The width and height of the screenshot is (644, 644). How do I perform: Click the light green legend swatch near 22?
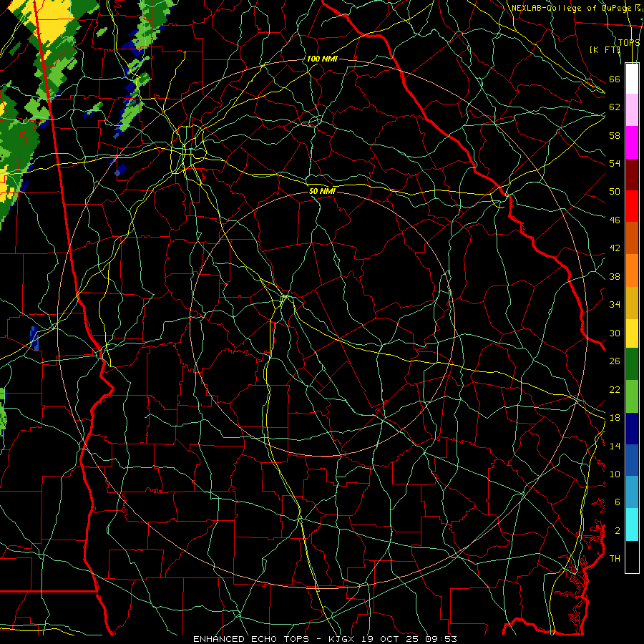[632, 396]
